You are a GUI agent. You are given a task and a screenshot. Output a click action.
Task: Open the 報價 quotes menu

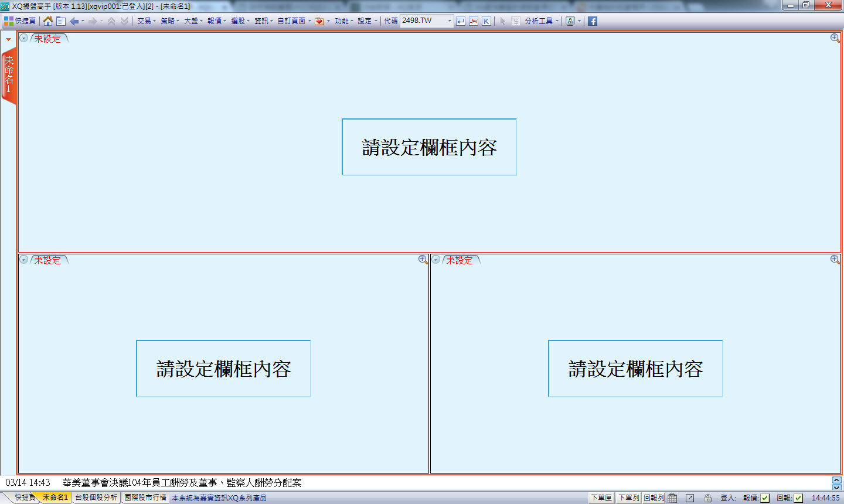tap(217, 21)
